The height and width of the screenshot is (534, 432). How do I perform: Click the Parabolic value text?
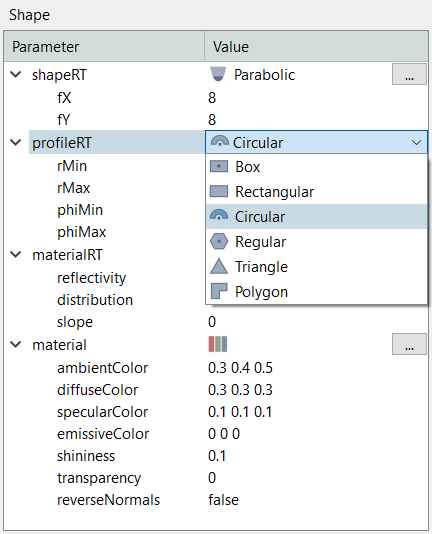264,75
